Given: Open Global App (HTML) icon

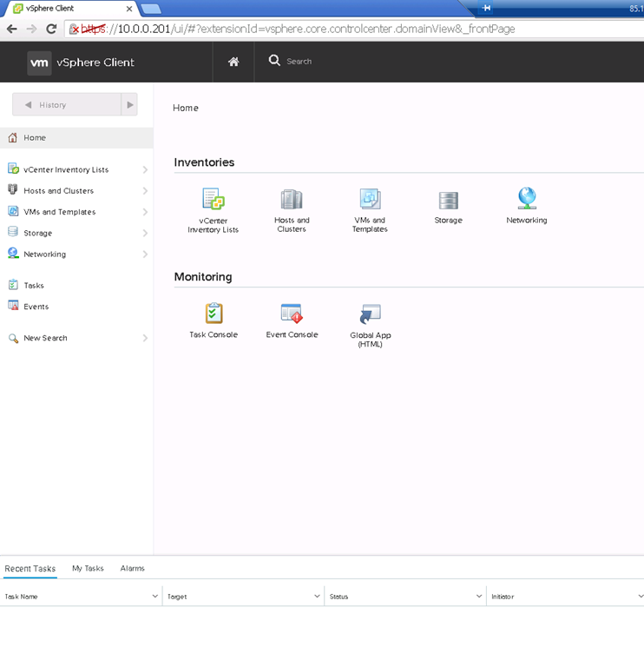Looking at the screenshot, I should pos(370,314).
